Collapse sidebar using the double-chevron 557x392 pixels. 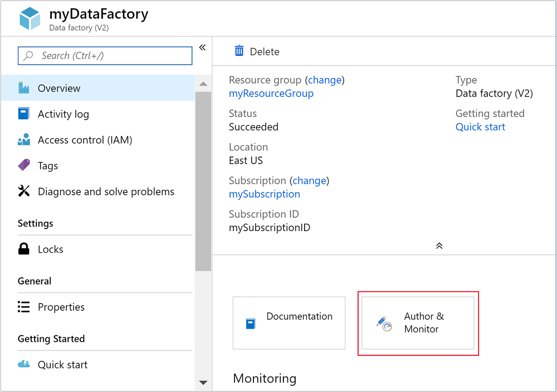[x=202, y=47]
